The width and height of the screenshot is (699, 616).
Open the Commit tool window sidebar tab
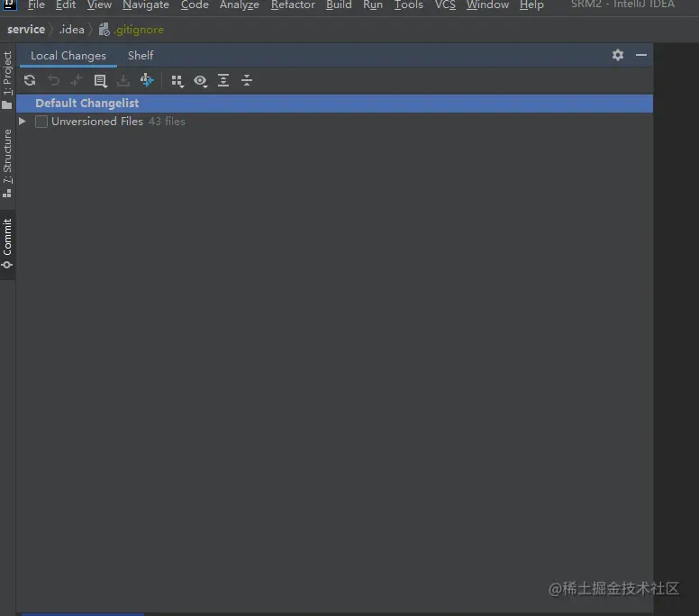(x=7, y=244)
